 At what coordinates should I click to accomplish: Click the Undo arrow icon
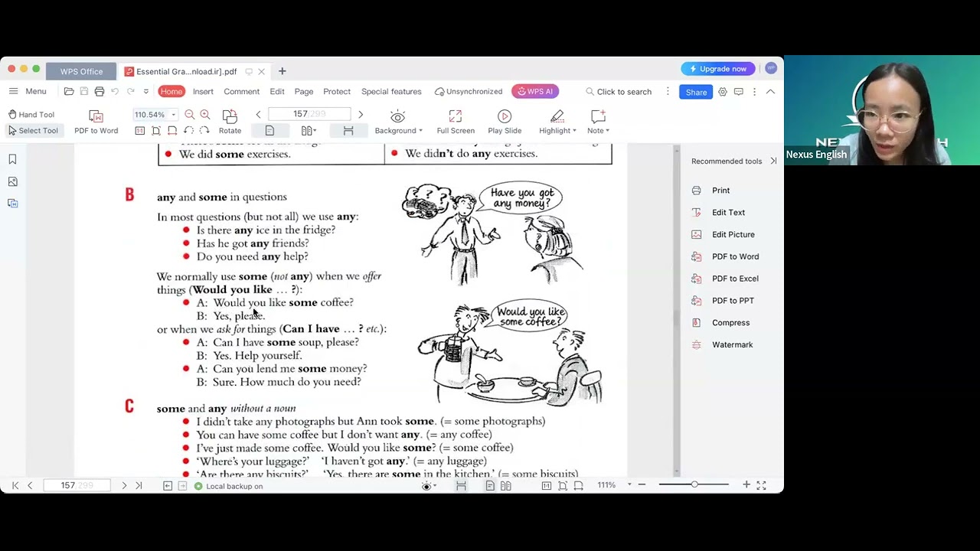tap(115, 92)
